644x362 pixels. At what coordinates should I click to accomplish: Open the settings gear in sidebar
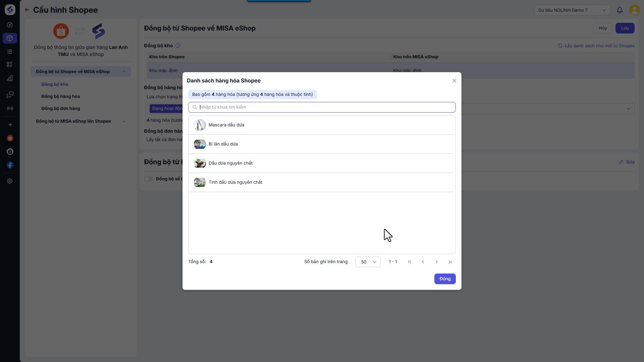(10, 181)
